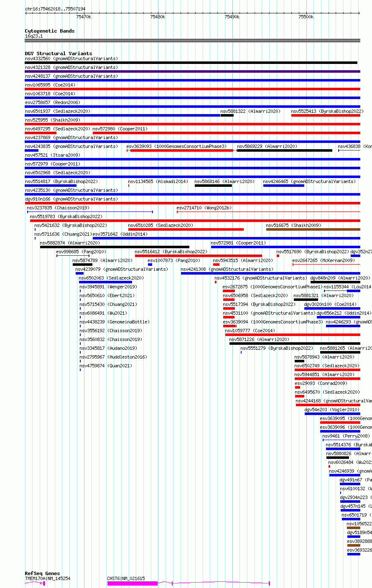Click esv2714710 (Wong2012b) label
372x588 pixels.
[204, 208]
